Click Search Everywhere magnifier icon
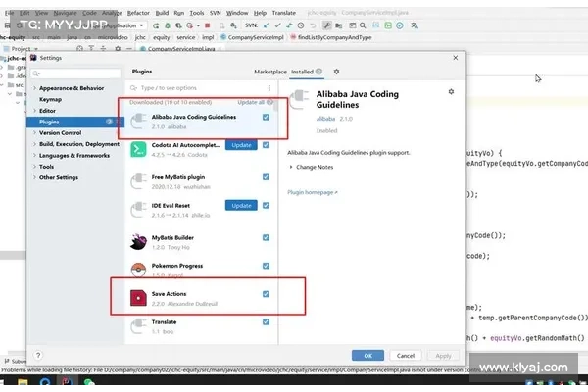 363,25
